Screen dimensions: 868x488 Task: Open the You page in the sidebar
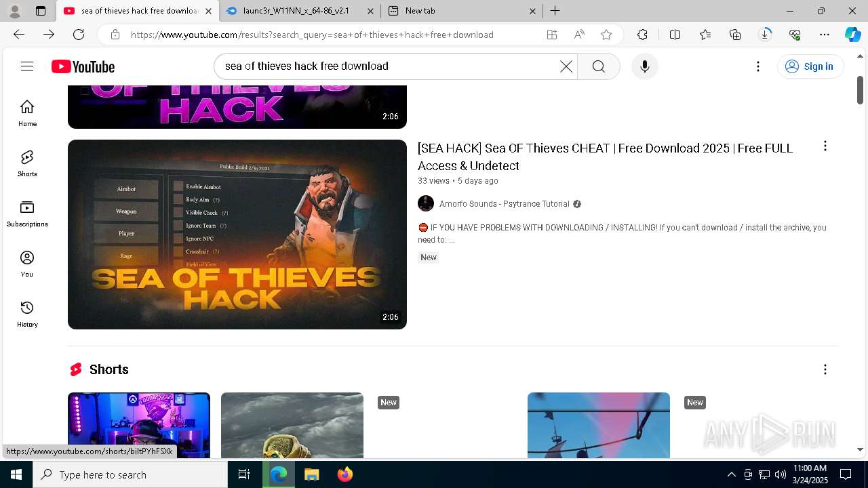(27, 264)
